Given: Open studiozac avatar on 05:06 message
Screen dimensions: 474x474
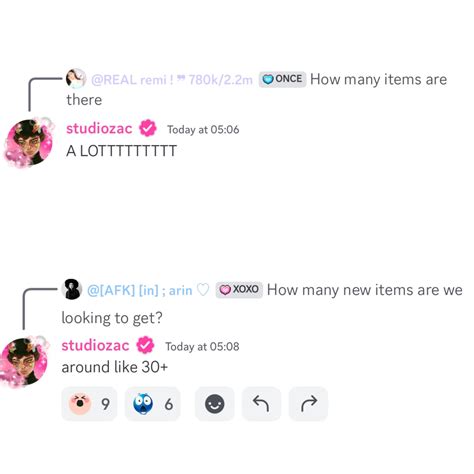Looking at the screenshot, I should (x=29, y=142).
